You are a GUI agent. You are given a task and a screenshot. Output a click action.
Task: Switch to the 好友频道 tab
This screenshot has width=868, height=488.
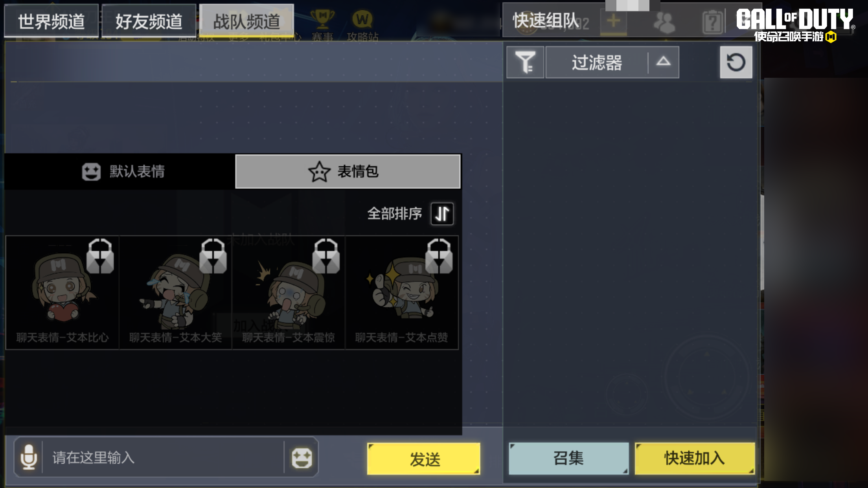(x=149, y=21)
